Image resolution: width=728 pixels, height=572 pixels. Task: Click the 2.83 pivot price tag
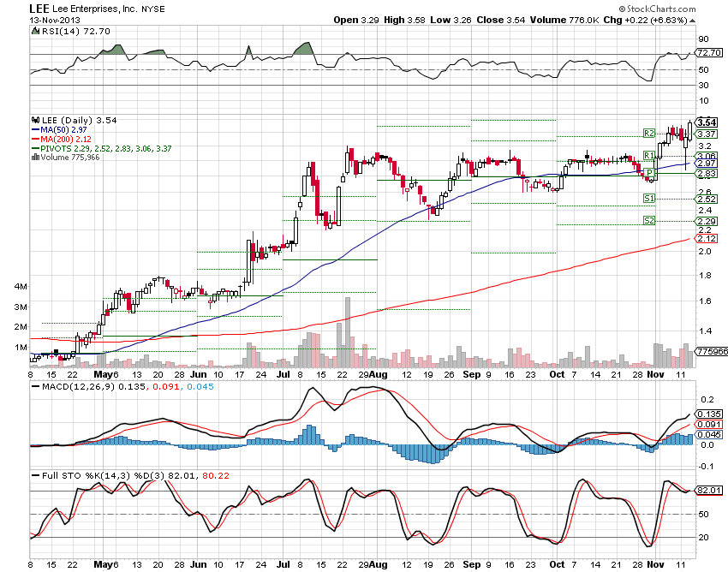click(x=707, y=174)
